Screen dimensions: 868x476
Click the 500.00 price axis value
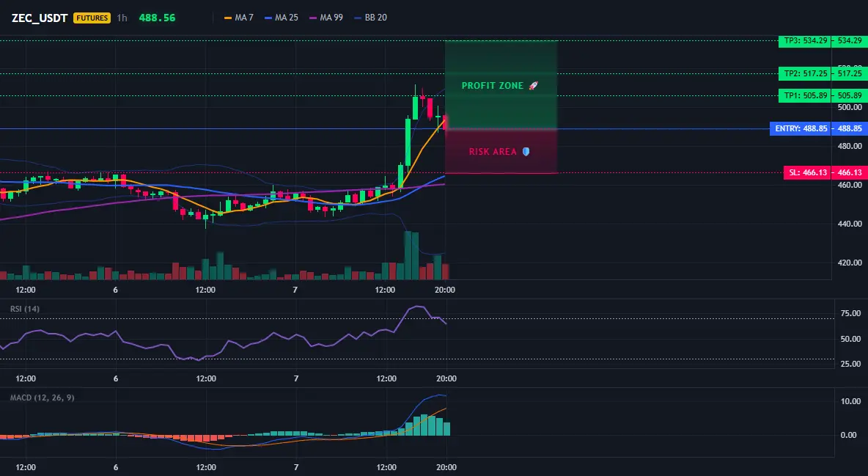(850, 108)
